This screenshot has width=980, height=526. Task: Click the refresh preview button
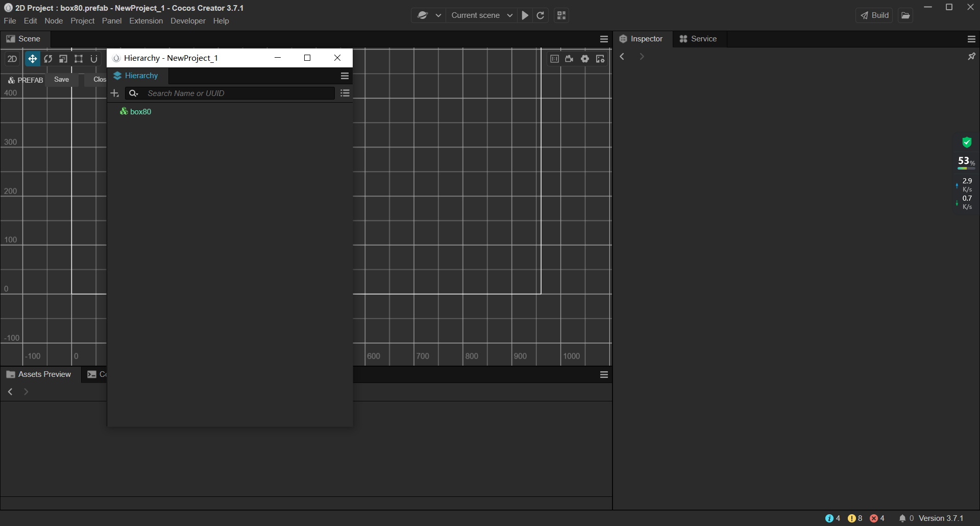tap(541, 15)
